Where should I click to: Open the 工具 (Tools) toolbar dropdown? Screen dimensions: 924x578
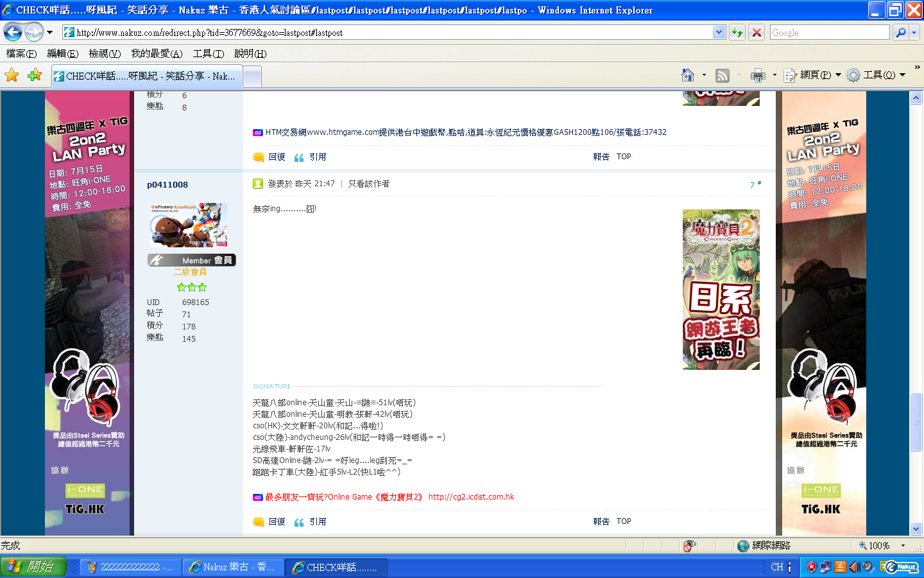[x=876, y=75]
